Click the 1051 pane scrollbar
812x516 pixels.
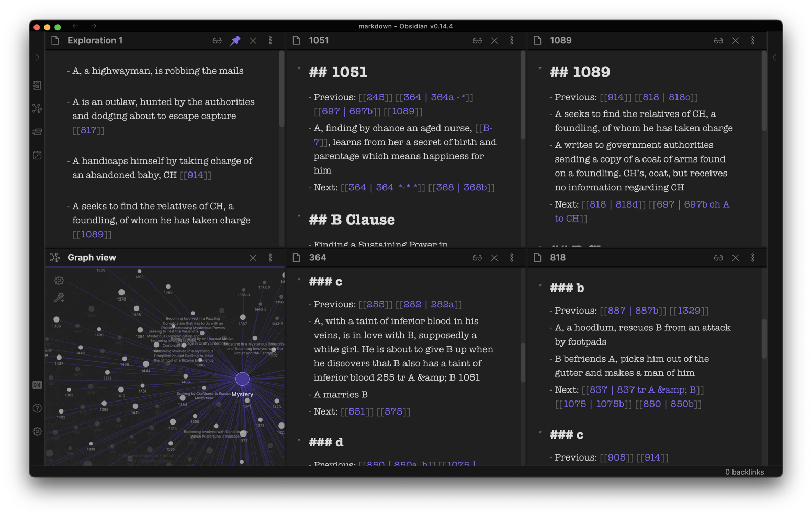(523, 95)
